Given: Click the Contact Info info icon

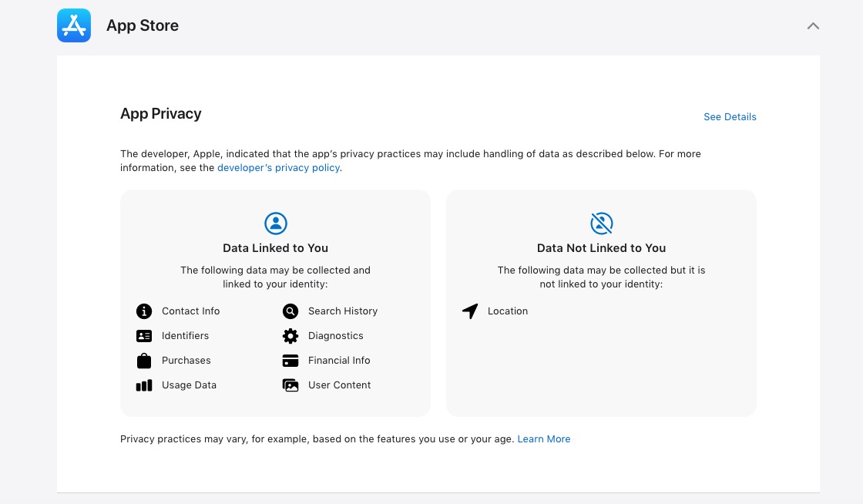Looking at the screenshot, I should pyautogui.click(x=144, y=311).
